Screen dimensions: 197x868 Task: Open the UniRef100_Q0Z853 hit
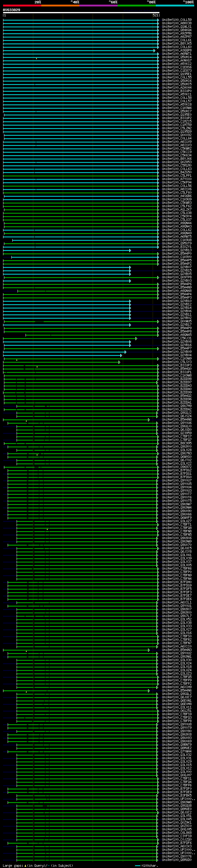[x=176, y=162]
